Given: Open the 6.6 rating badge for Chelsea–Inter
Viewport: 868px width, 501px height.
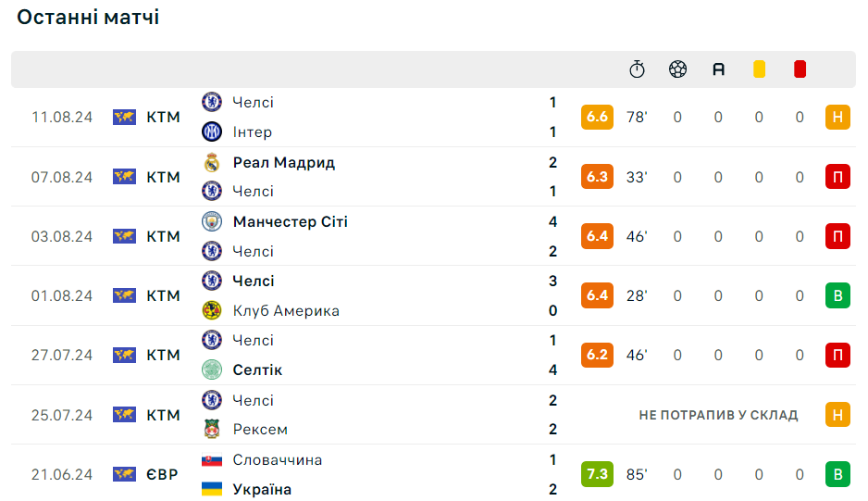Looking at the screenshot, I should coord(597,117).
